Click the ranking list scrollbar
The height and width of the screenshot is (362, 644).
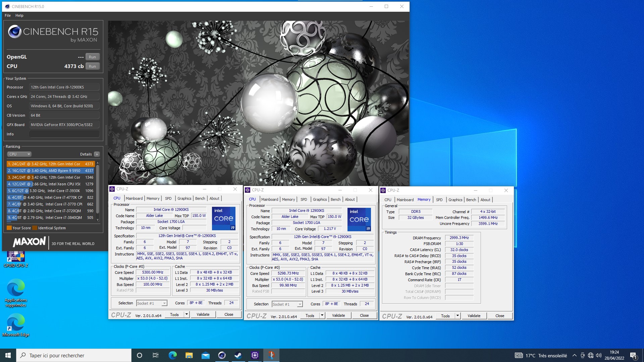98,191
